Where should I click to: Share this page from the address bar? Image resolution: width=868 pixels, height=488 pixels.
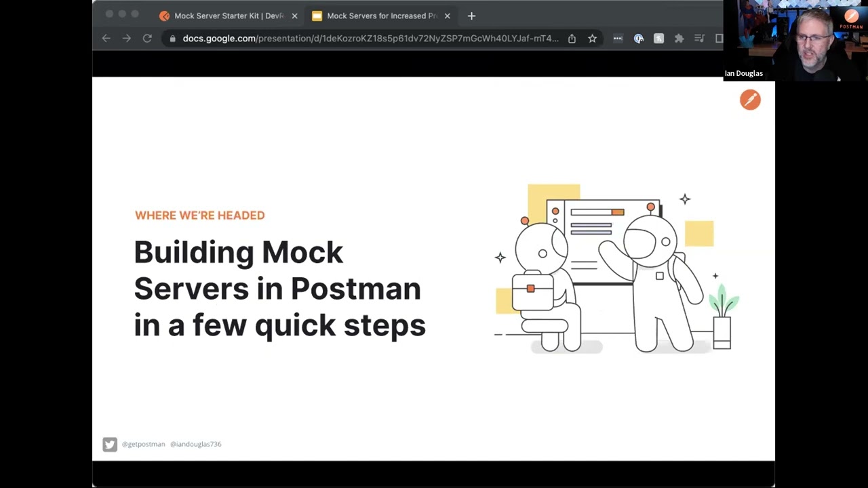(572, 39)
